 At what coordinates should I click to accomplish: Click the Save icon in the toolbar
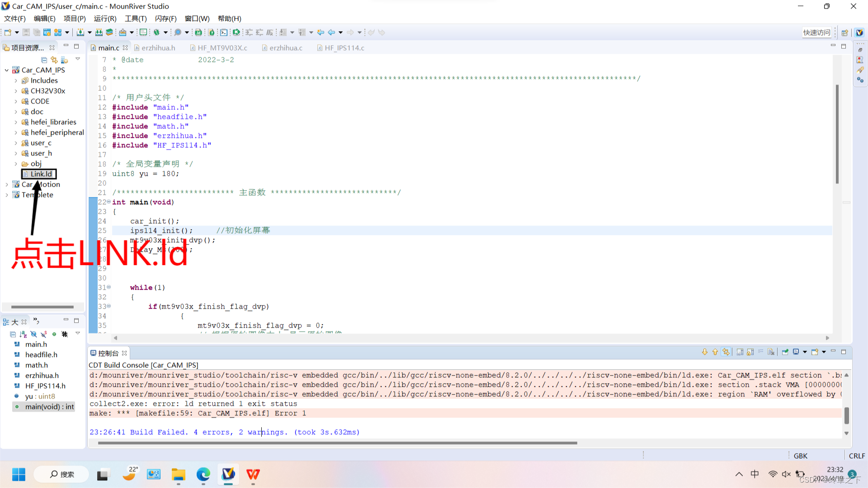(x=26, y=33)
